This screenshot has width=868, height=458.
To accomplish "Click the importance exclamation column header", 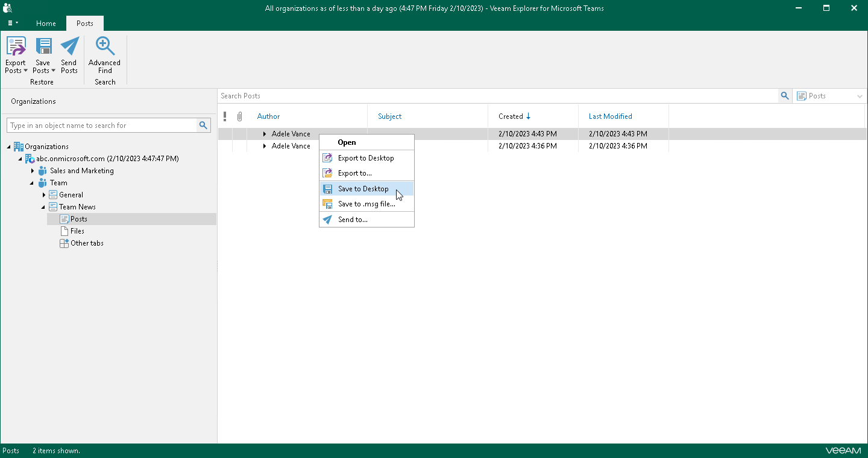I will [225, 116].
